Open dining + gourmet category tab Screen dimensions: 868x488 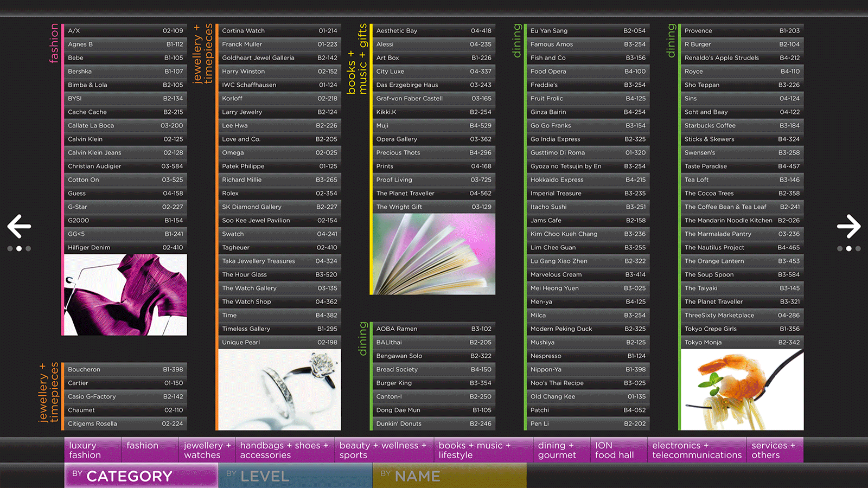tap(561, 450)
